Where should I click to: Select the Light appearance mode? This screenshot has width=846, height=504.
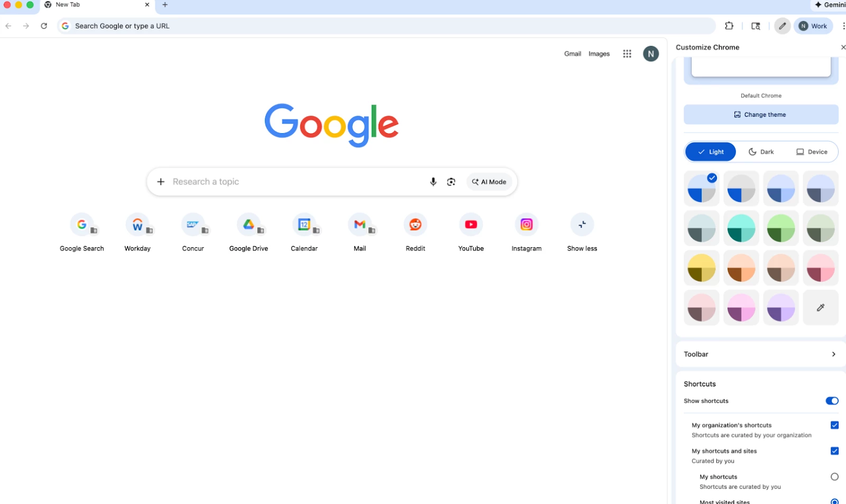click(x=711, y=152)
